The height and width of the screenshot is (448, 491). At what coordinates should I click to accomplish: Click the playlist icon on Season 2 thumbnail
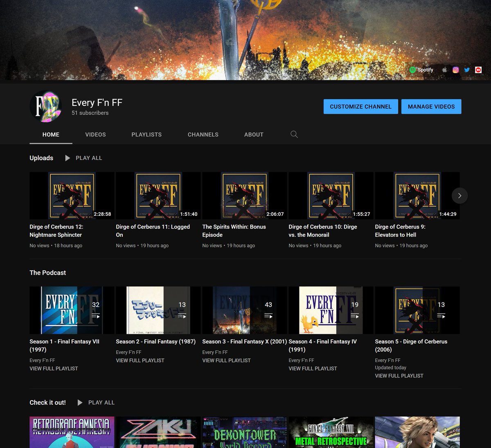tap(182, 316)
